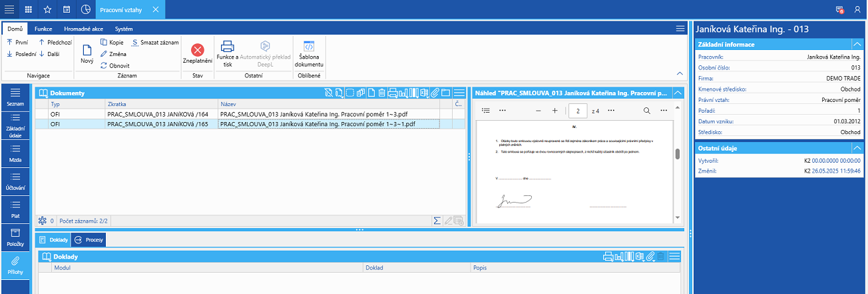Sort by the Zkratka column header
Image resolution: width=868 pixels, height=294 pixels.
pos(162,105)
